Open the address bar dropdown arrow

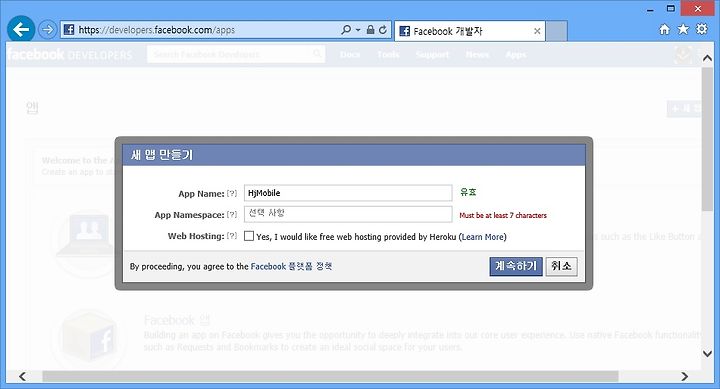pyautogui.click(x=358, y=30)
